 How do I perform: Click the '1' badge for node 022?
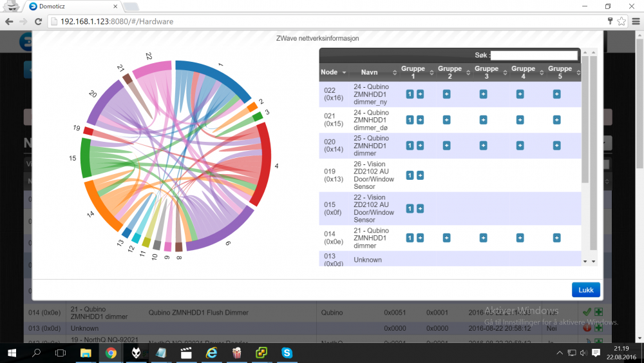(x=409, y=94)
